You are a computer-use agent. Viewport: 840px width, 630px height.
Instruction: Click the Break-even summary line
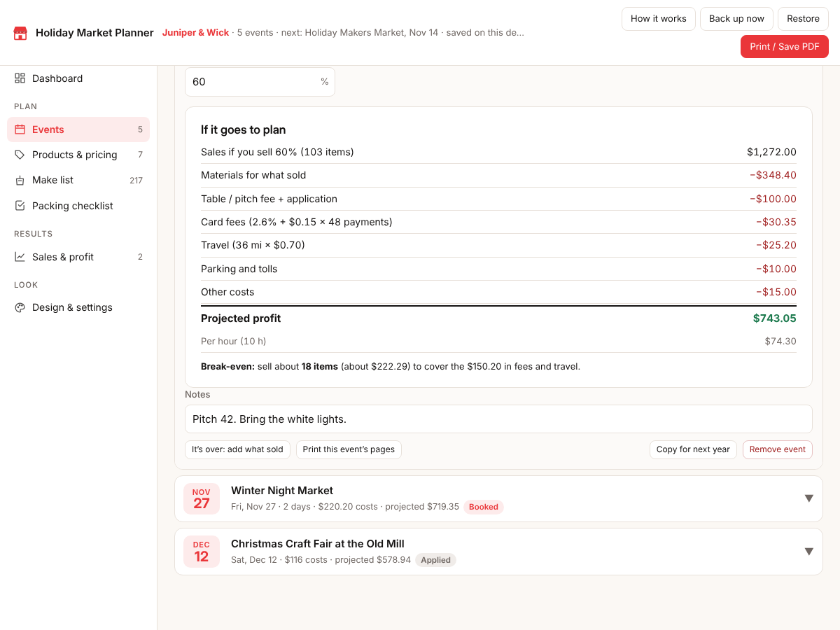(x=391, y=366)
